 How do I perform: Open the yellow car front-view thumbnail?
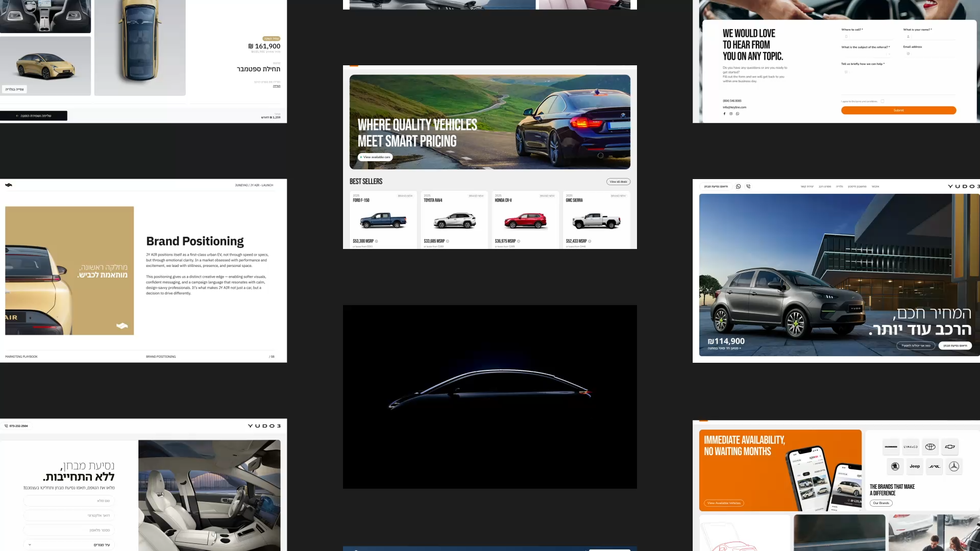[x=45, y=66]
